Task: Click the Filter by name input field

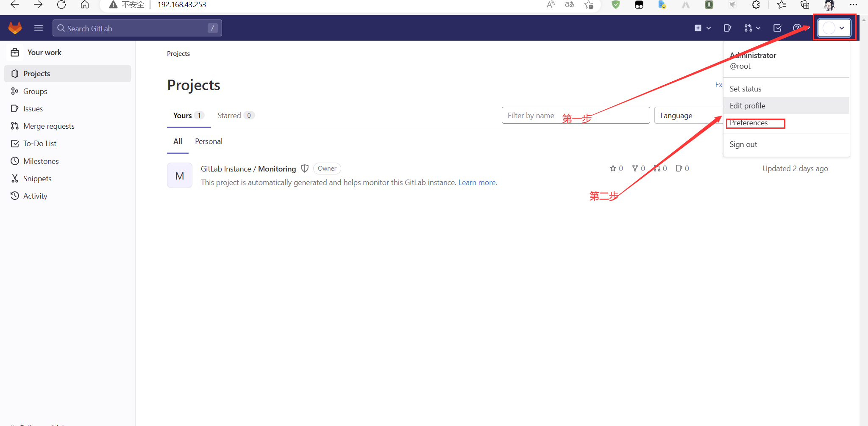Action: click(x=551, y=115)
